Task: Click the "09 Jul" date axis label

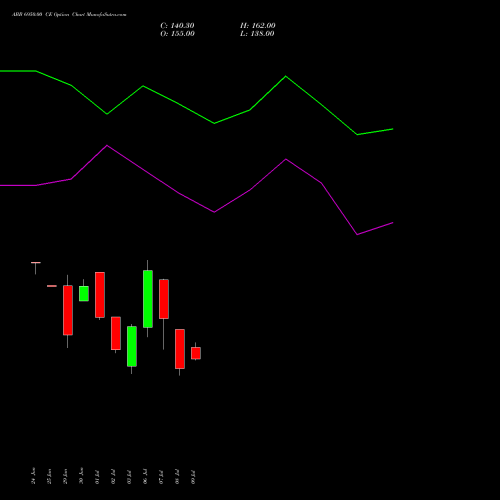Action: [193, 476]
